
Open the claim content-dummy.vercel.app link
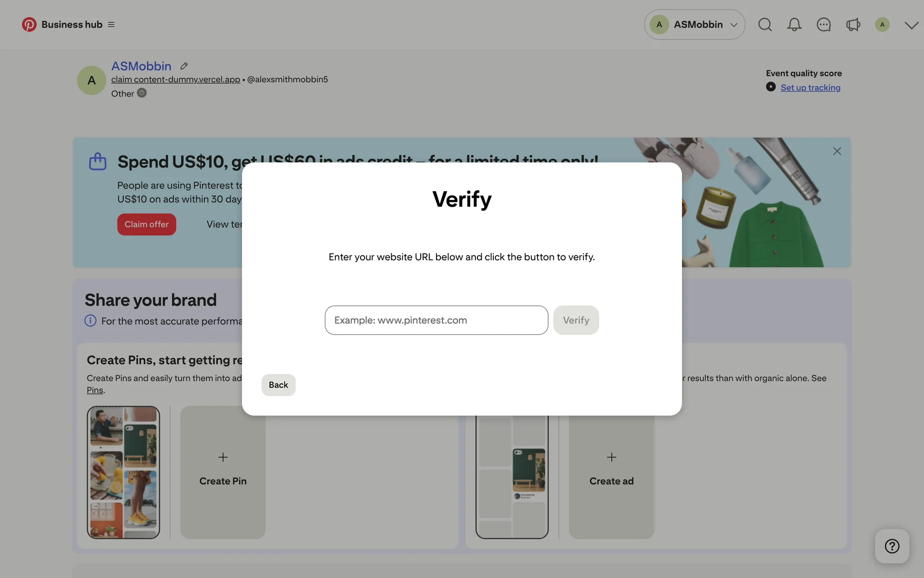tap(176, 79)
